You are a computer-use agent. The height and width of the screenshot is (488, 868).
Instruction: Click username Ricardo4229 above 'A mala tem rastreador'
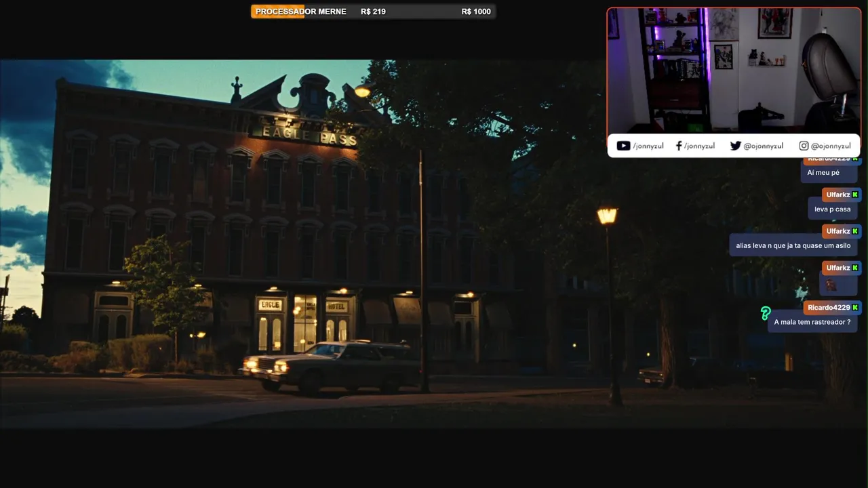pos(829,308)
